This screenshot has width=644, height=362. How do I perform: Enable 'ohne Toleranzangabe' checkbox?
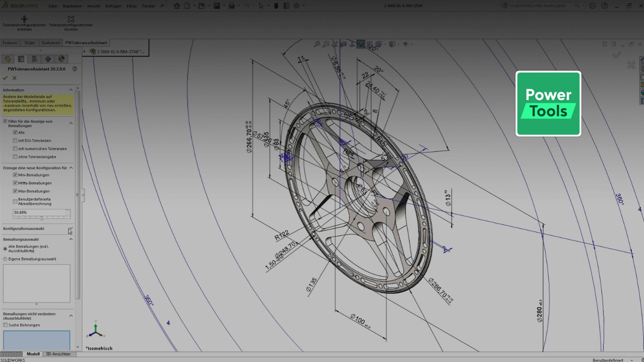pyautogui.click(x=15, y=157)
